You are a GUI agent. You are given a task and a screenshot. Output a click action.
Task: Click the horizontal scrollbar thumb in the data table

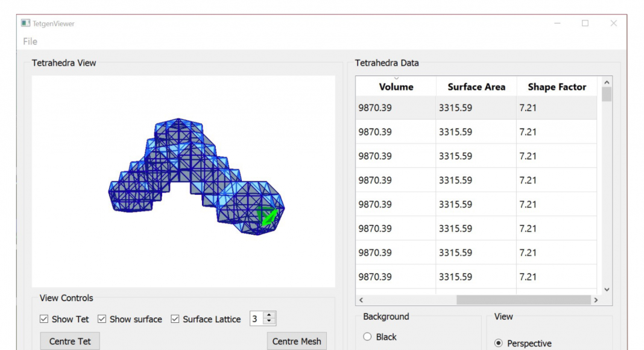pyautogui.click(x=523, y=300)
